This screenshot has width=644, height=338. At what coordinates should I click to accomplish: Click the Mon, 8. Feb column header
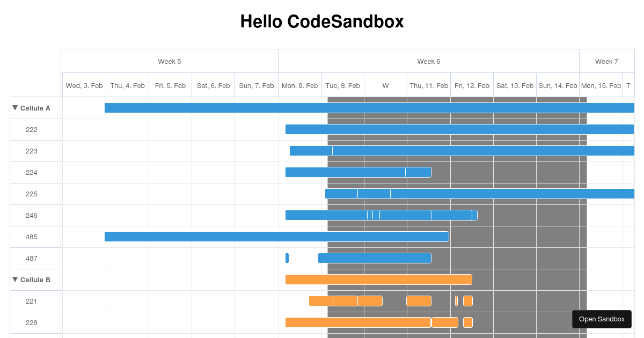(x=299, y=85)
